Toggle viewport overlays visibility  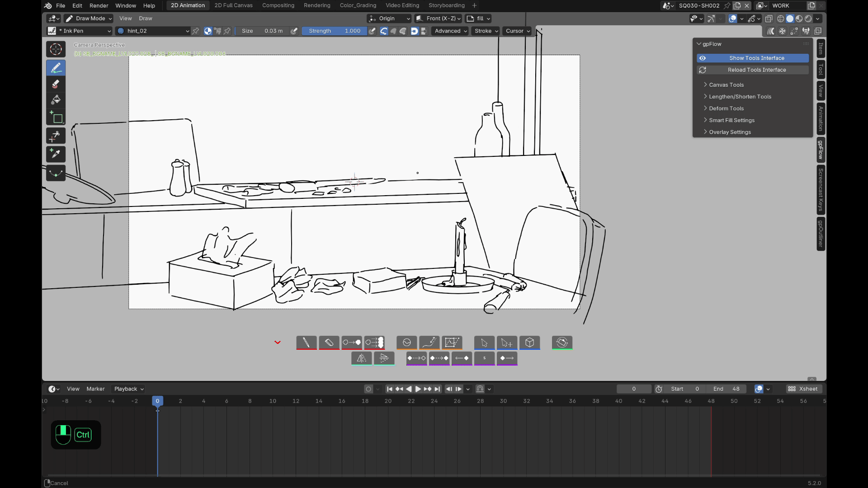733,19
